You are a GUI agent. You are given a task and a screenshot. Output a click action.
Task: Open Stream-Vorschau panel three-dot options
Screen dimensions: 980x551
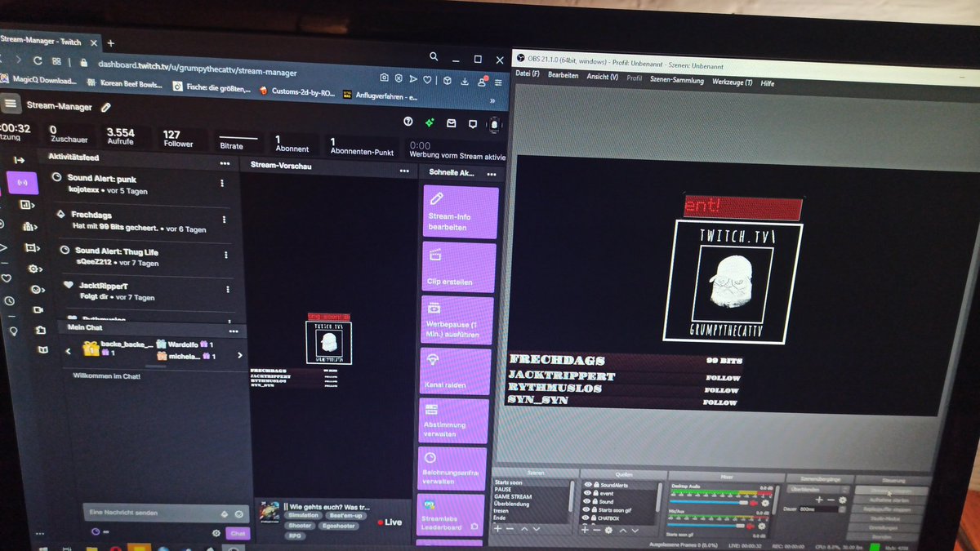[x=404, y=171]
